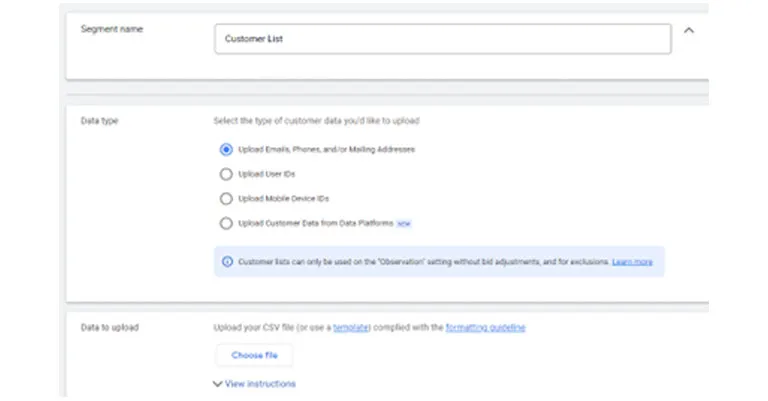This screenshot has height=401, width=768.
Task: Click the Choose file button
Action: (254, 355)
